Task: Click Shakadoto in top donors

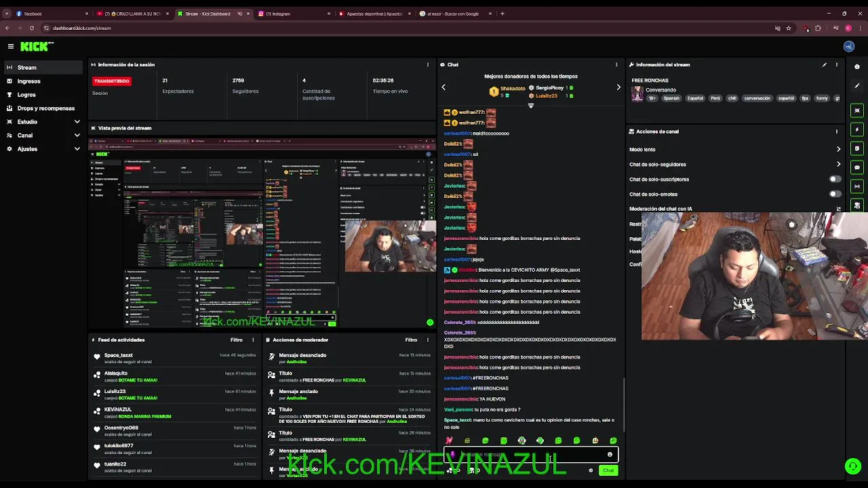Action: 513,88
